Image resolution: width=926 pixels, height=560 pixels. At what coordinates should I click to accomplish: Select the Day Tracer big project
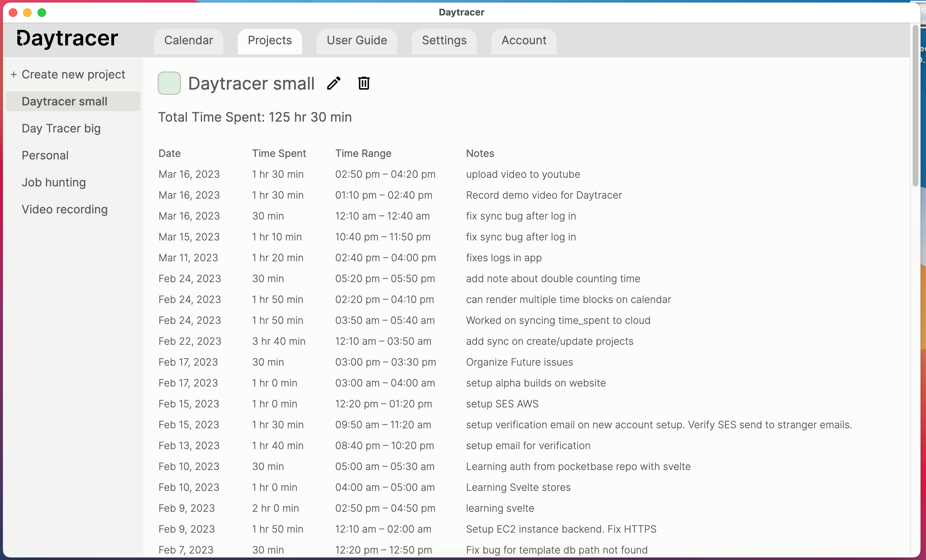(x=61, y=128)
